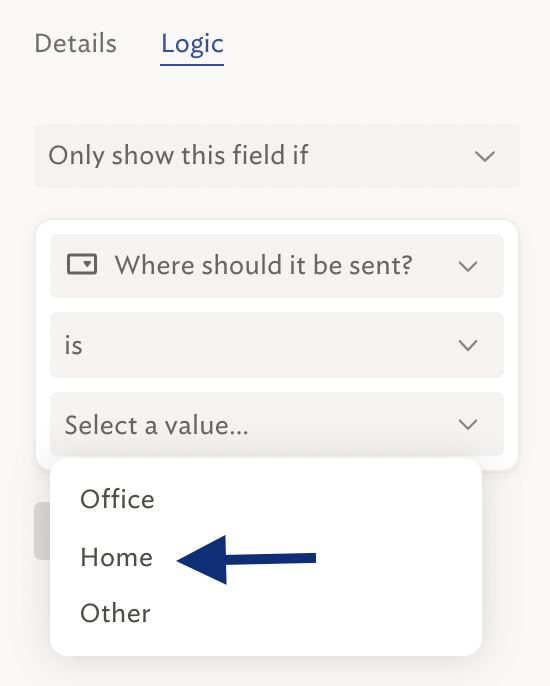This screenshot has width=550, height=686.
Task: Open the "is" operator dropdown
Action: coord(277,345)
